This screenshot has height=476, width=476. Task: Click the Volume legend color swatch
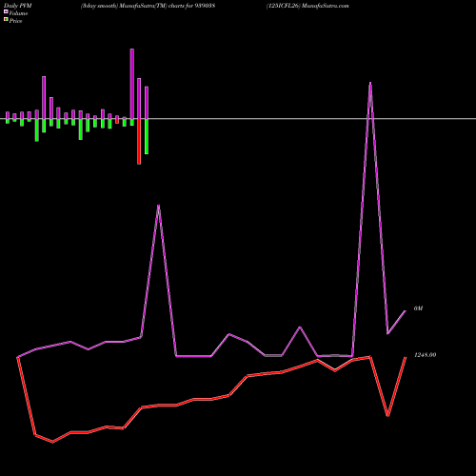tap(6, 11)
